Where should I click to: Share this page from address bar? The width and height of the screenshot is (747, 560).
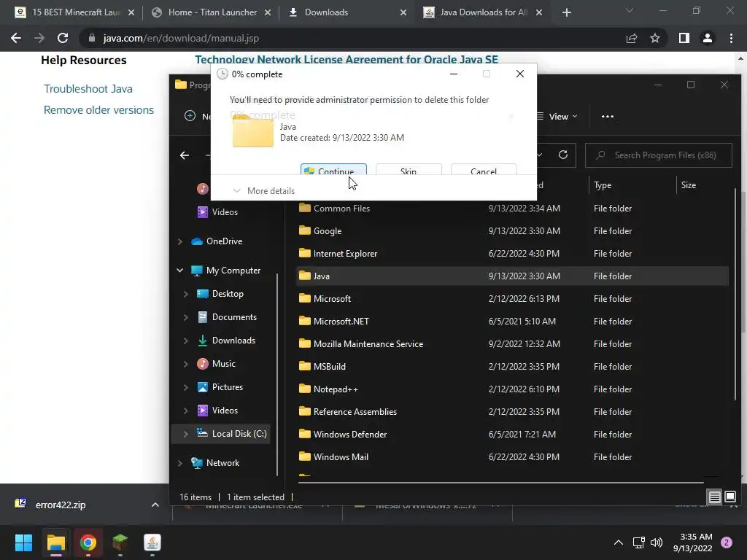[x=632, y=38]
